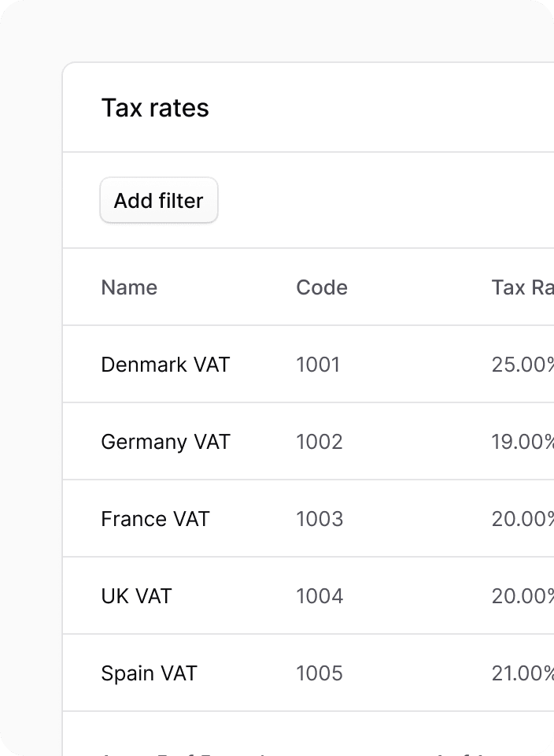Select the France VAT rate percentage
This screenshot has width=554, height=756.
click(x=523, y=519)
